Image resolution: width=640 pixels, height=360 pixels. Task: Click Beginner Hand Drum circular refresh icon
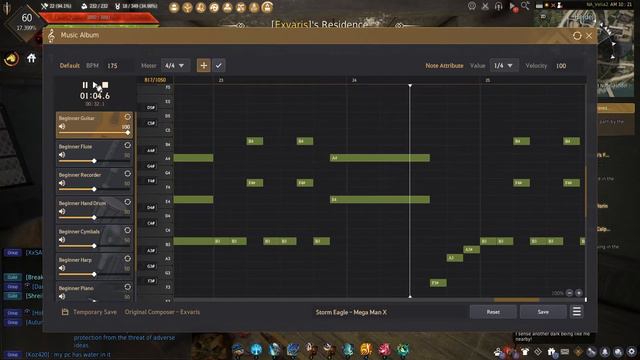(x=127, y=202)
